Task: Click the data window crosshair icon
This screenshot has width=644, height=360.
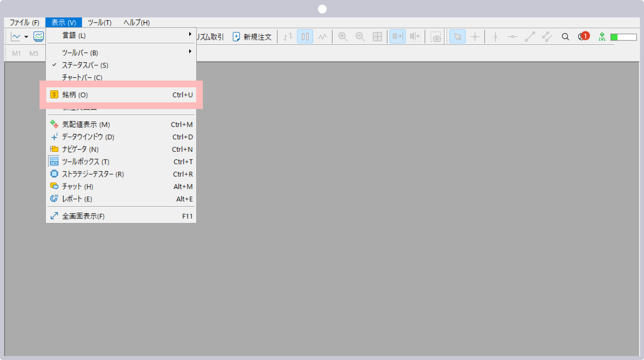Action: coord(54,137)
